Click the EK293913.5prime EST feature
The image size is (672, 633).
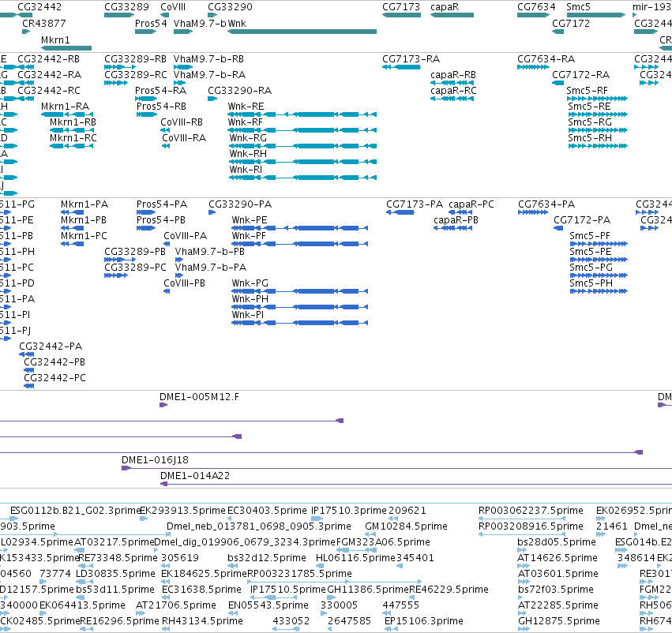point(144,519)
